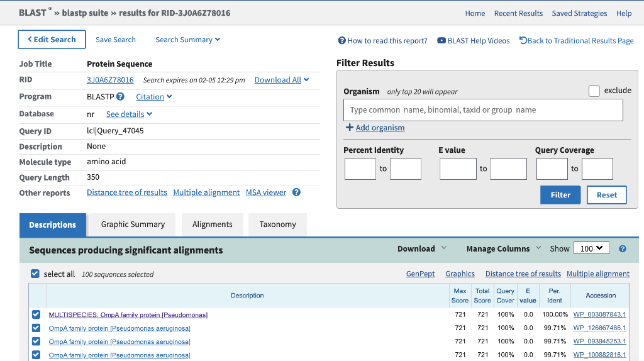
Task: Open RID link 3J0A6Z78016
Action: 110,80
